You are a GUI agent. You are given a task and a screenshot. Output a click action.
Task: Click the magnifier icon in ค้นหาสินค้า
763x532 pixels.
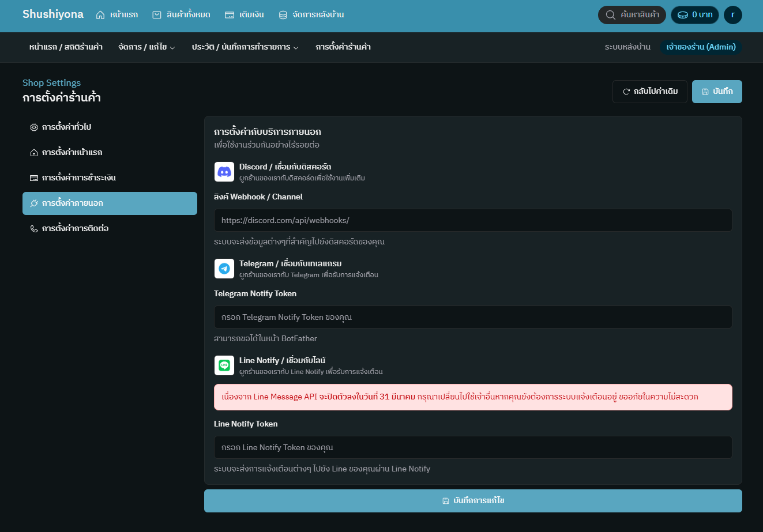click(x=611, y=15)
